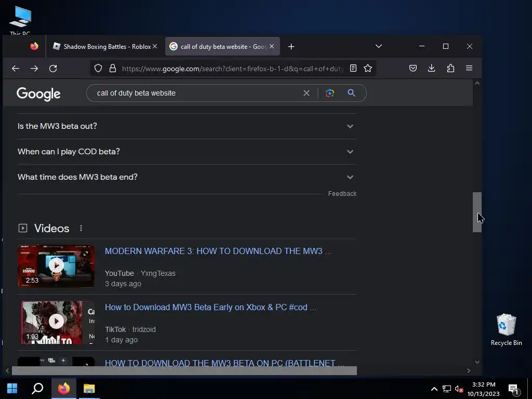Image resolution: width=532 pixels, height=399 pixels.
Task: Click vertical scrollbar thumb
Action: 477,212
